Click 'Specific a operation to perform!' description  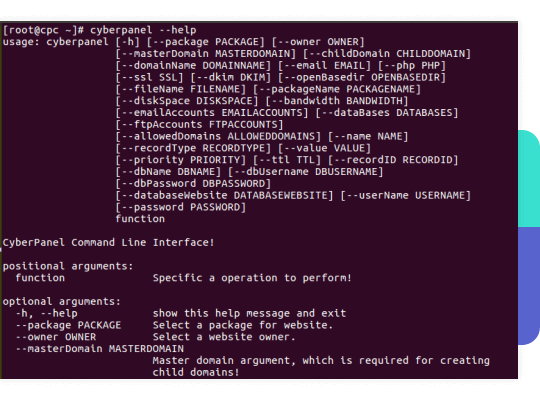point(252,278)
